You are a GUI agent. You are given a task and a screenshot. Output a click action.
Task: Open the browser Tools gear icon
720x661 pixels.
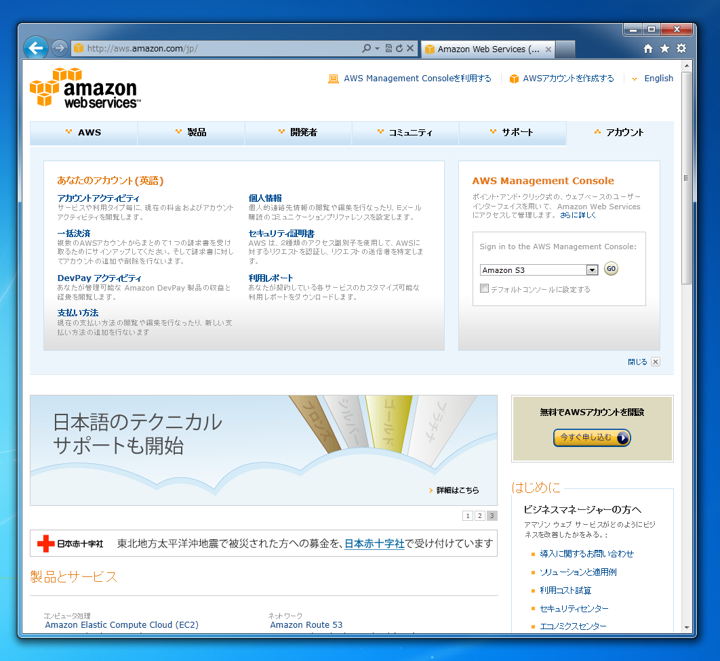pos(681,48)
